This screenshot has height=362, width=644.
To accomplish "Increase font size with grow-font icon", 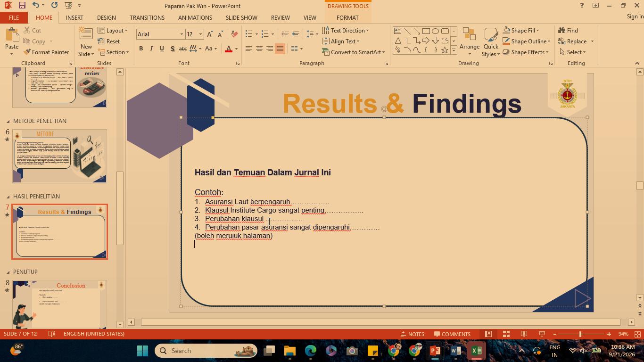I will (210, 34).
